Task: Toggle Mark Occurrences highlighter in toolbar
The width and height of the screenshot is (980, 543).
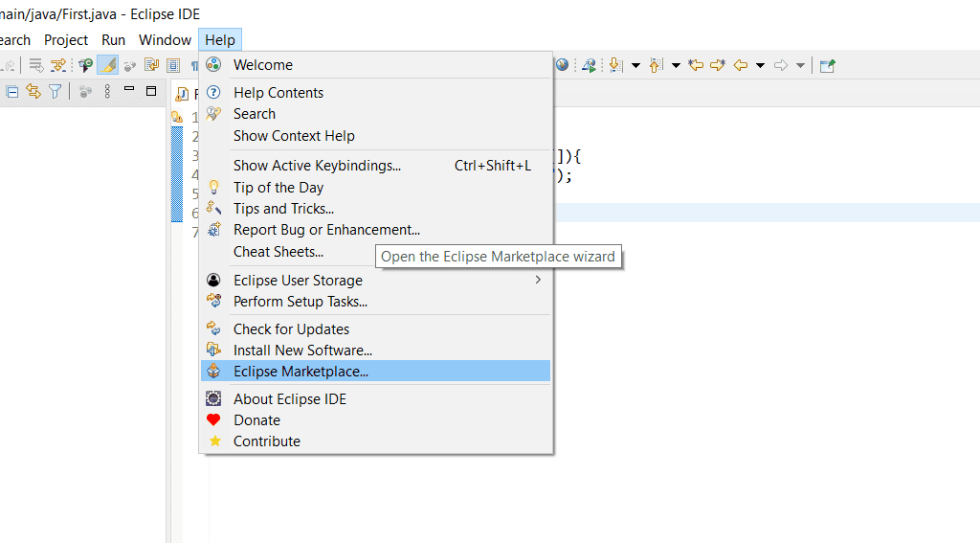Action: tap(107, 65)
